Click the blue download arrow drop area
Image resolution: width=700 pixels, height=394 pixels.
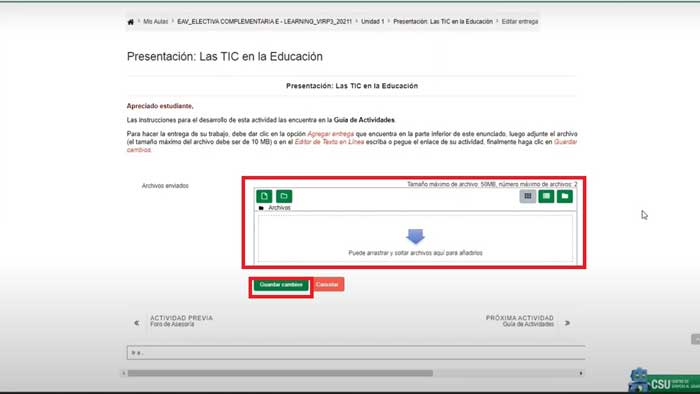click(415, 236)
